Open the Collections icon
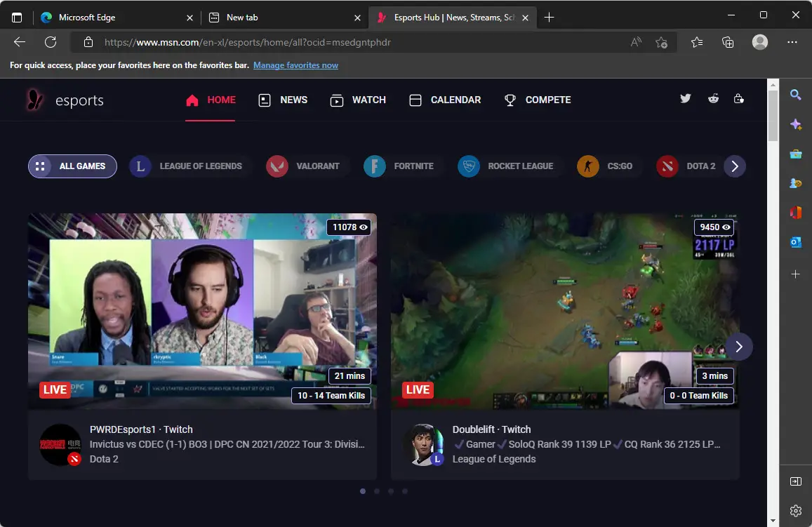Viewport: 812px width, 527px height. [728, 42]
